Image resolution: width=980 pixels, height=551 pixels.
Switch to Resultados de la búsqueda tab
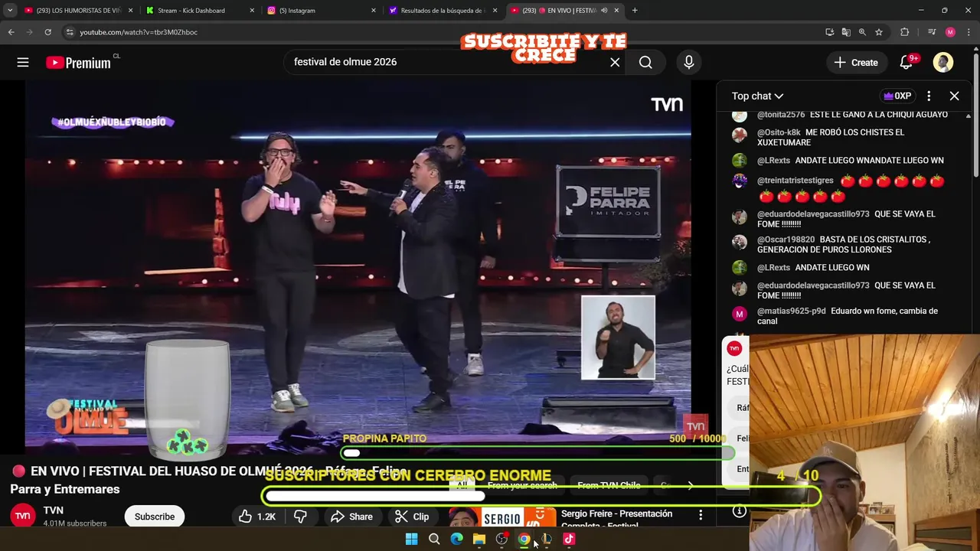coord(441,11)
